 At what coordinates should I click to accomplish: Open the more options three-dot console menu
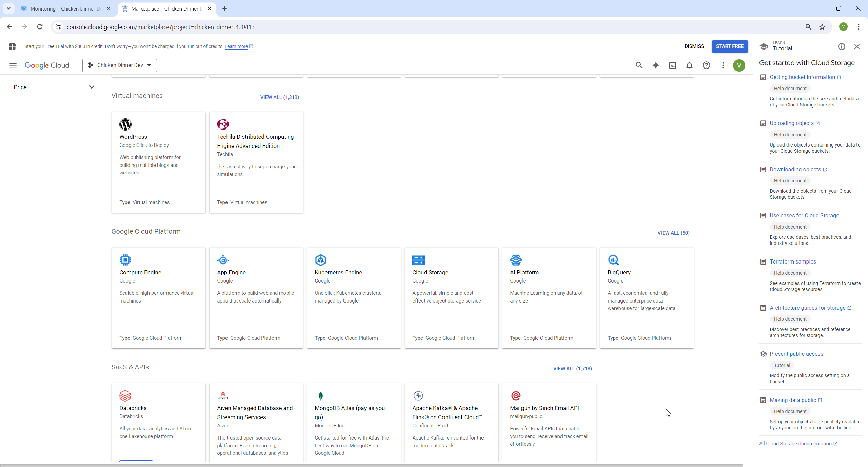pyautogui.click(x=723, y=65)
